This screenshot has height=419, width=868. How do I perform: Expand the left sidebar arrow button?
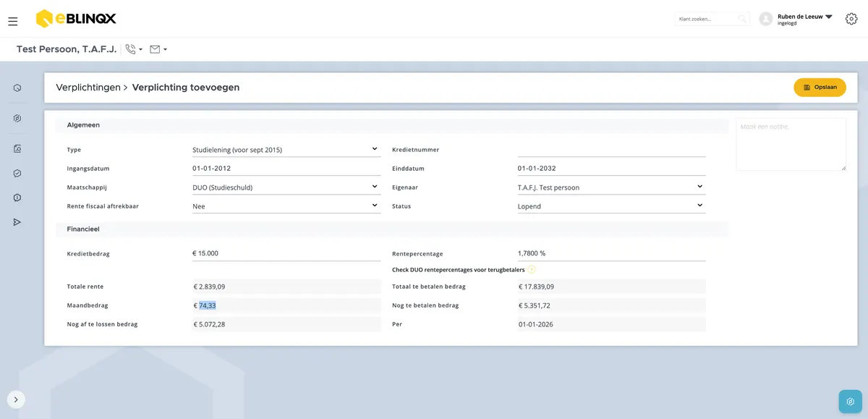(16, 399)
